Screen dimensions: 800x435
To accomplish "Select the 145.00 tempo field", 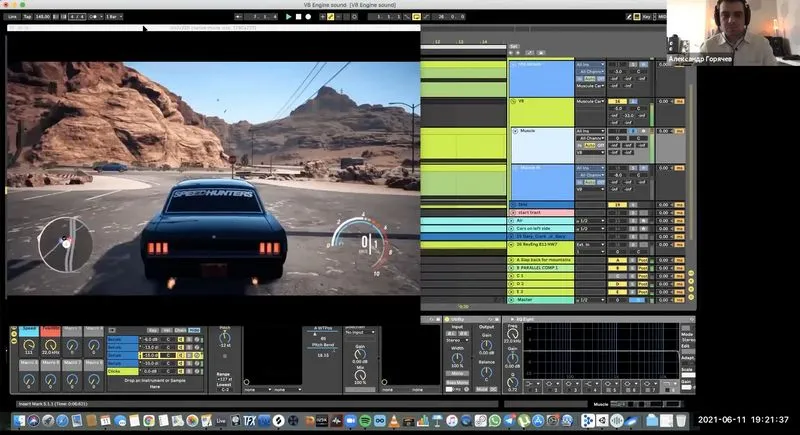I will pyautogui.click(x=43, y=17).
